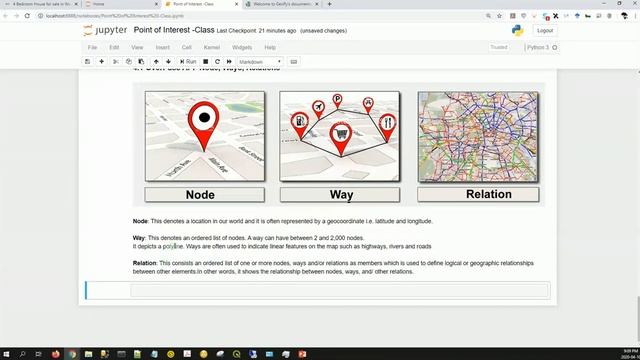Click the Trusted notebook indicator
640x360 pixels.
499,47
